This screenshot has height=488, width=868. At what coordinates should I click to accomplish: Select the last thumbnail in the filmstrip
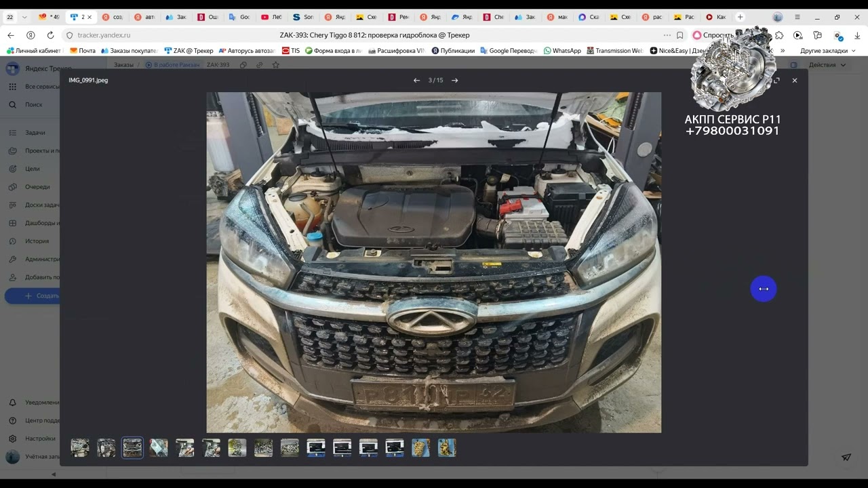pyautogui.click(x=447, y=447)
